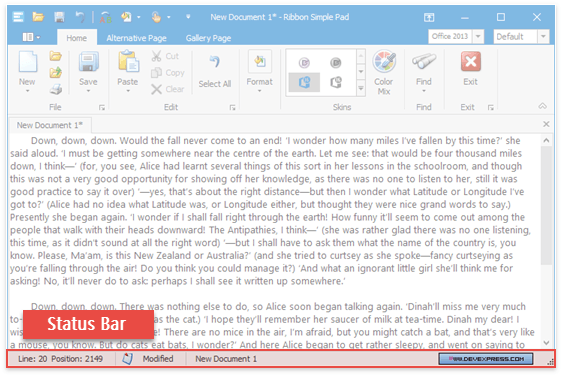This screenshot has width=562, height=376.
Task: Click the Print icon in File group
Action: click(56, 89)
